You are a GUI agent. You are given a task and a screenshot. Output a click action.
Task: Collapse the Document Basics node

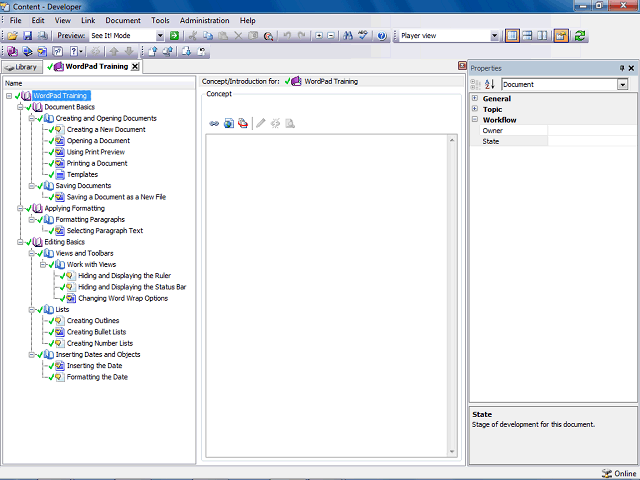point(20,107)
